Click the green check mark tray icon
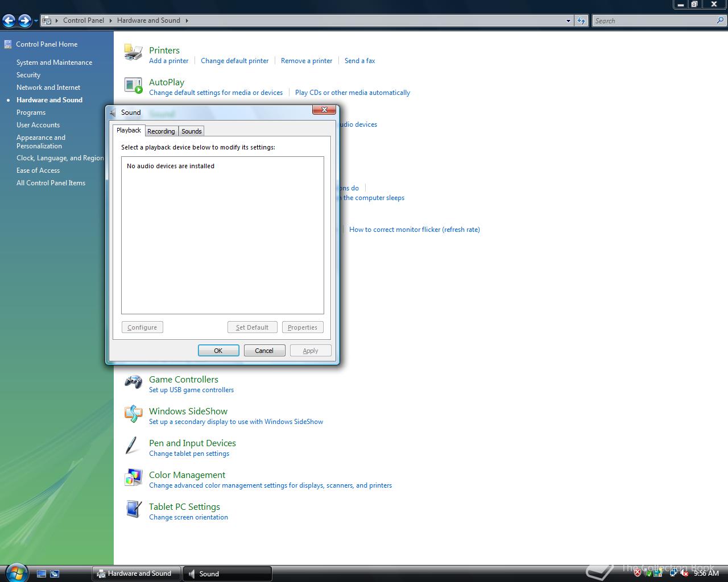Image resolution: width=728 pixels, height=582 pixels. pyautogui.click(x=648, y=573)
